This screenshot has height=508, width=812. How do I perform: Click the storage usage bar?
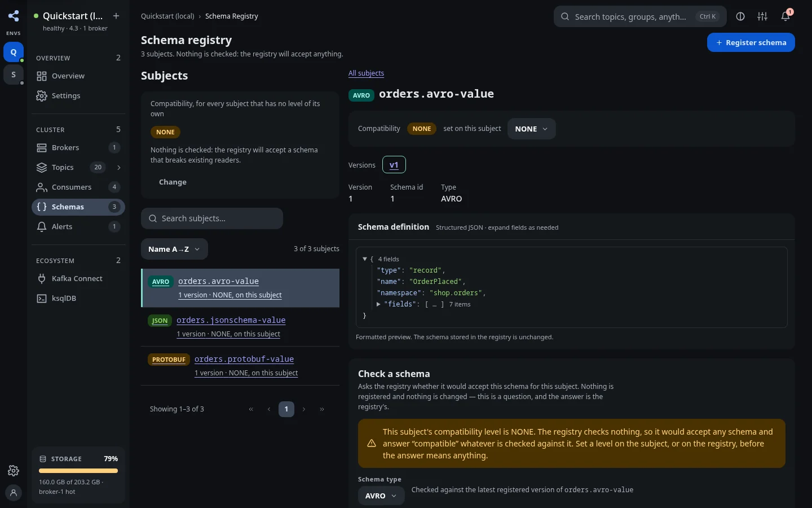(78, 471)
